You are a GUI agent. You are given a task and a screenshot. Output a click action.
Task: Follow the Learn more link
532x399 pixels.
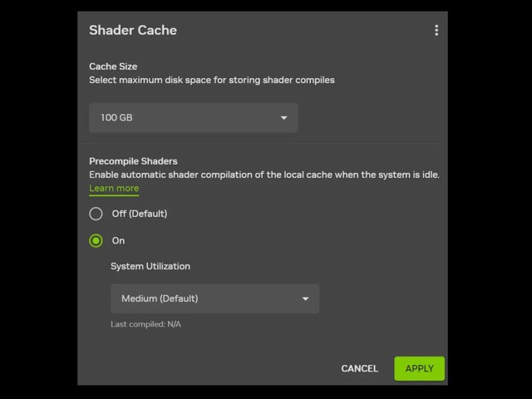coord(114,189)
